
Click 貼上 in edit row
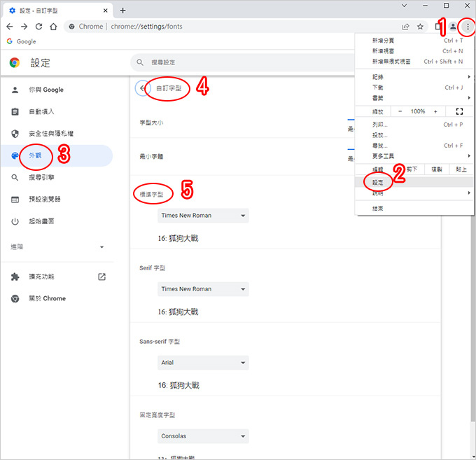pyautogui.click(x=461, y=169)
